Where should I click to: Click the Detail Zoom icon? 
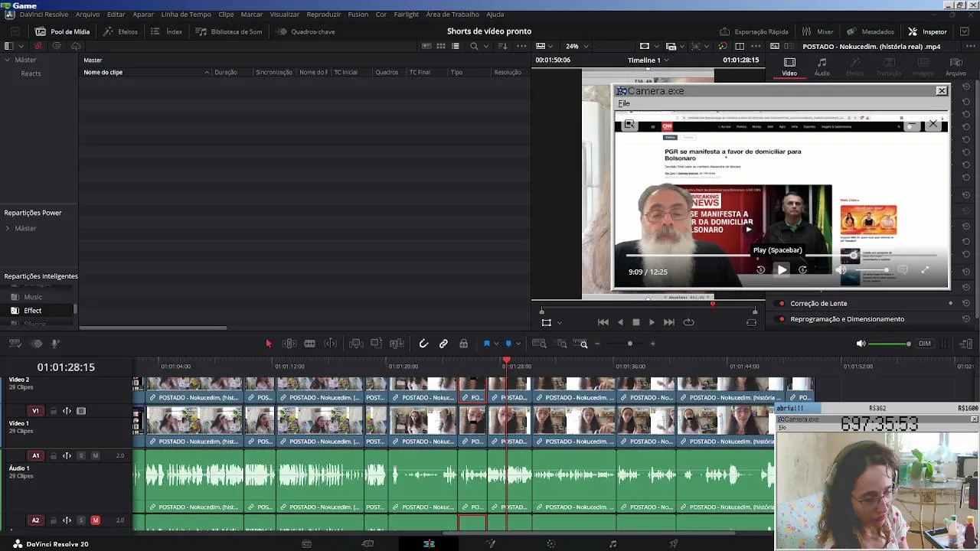coord(561,344)
